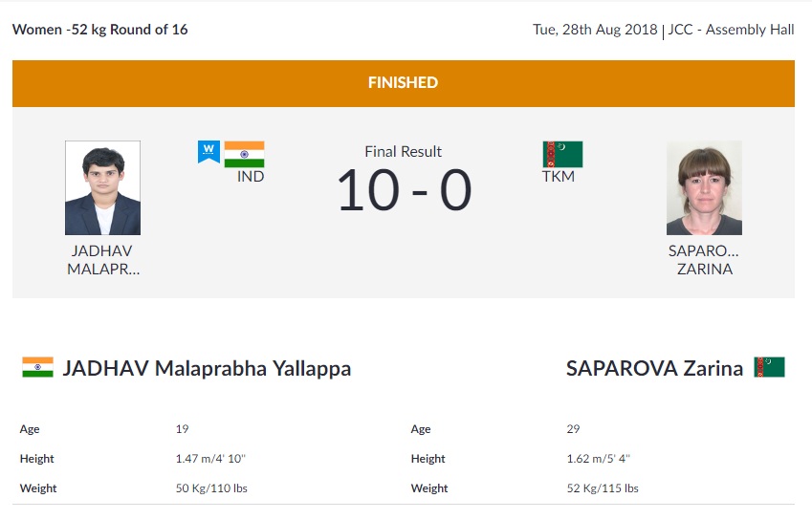Screen dimensions: 812x520
Task: Click the 10 - 0 final score
Action: (x=404, y=190)
